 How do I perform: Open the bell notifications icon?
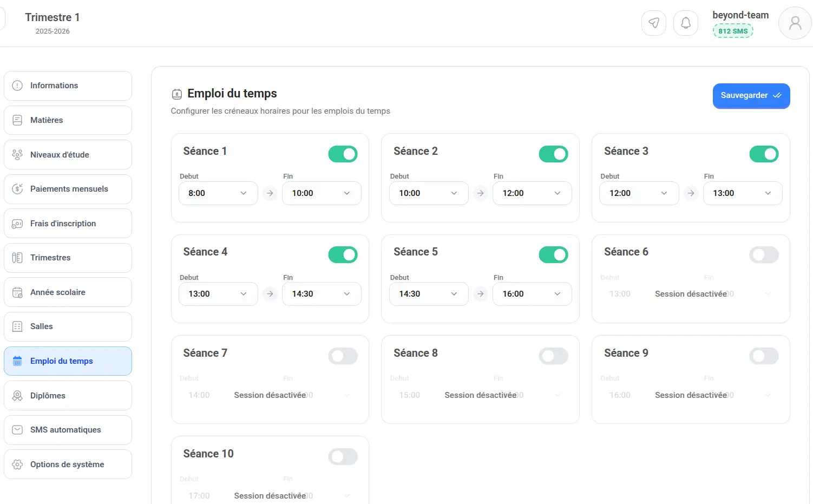point(686,23)
